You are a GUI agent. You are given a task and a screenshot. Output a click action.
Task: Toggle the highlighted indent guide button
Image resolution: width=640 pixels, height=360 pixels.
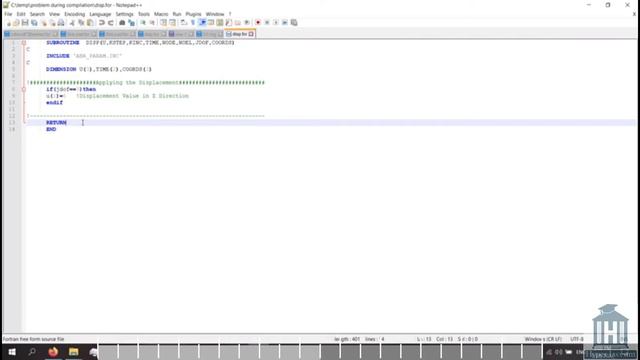(202, 23)
